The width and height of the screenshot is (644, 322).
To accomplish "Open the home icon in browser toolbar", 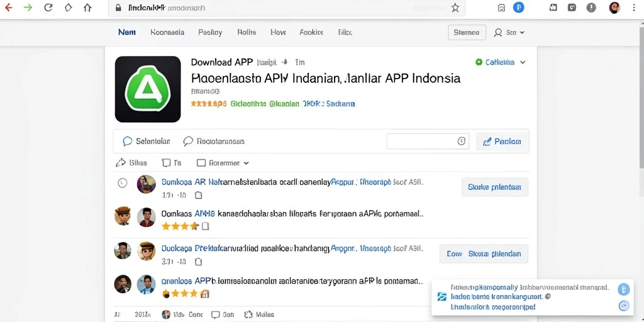I will (87, 8).
